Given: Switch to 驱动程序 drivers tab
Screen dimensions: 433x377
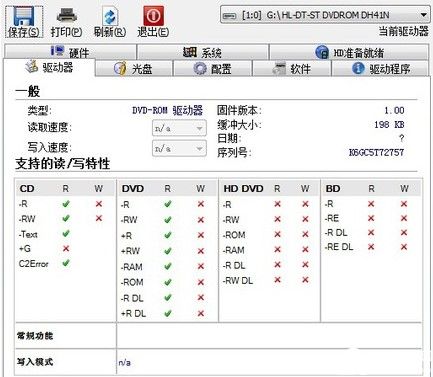Looking at the screenshot, I should (x=380, y=69).
